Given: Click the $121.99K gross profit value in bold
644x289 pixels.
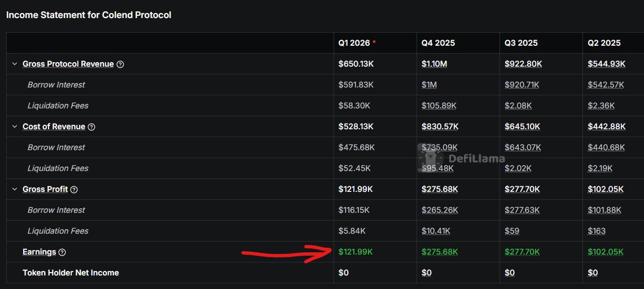Looking at the screenshot, I should click(356, 190).
